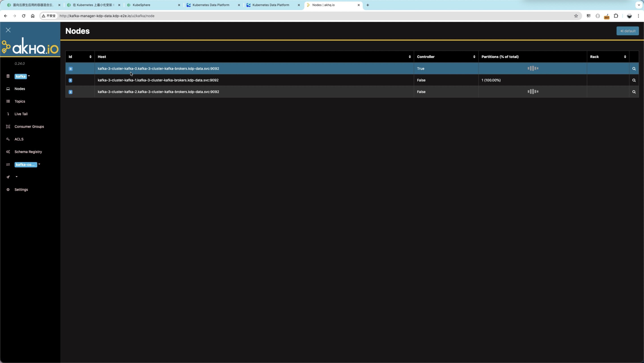Open Consumer Groups in sidebar
This screenshot has height=363, width=644.
(29, 127)
